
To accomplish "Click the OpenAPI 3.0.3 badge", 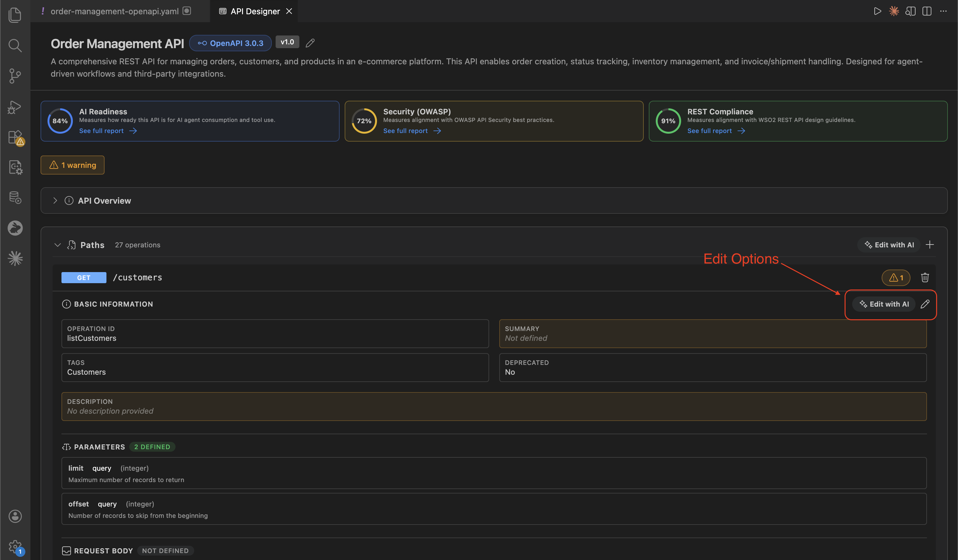I will (x=230, y=43).
